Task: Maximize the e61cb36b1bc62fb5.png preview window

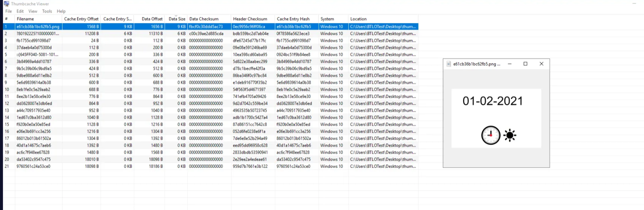Action: click(525, 64)
